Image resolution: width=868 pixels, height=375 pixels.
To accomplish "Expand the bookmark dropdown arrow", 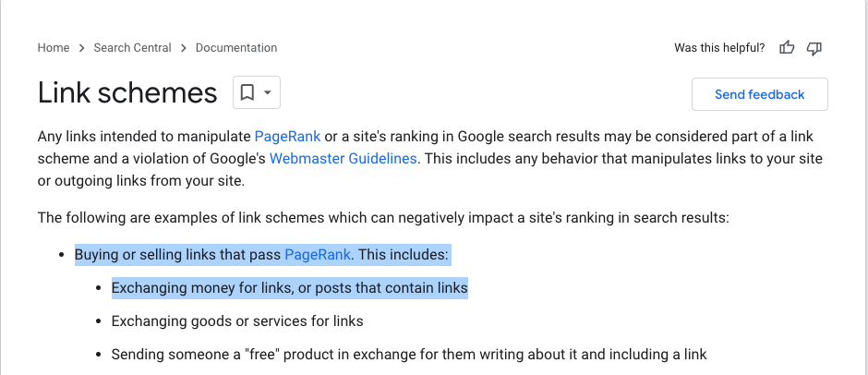I will [268, 92].
